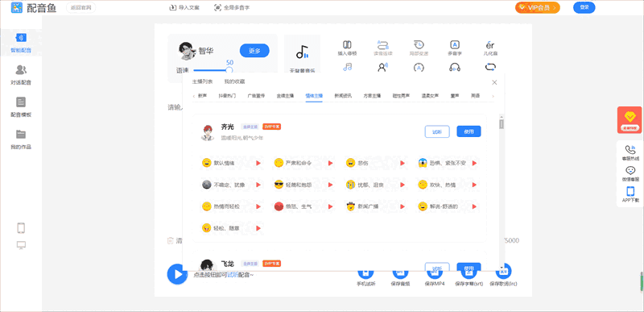Play 轻蔑和抱怨 emotion sample
644x312 pixels.
330,185
